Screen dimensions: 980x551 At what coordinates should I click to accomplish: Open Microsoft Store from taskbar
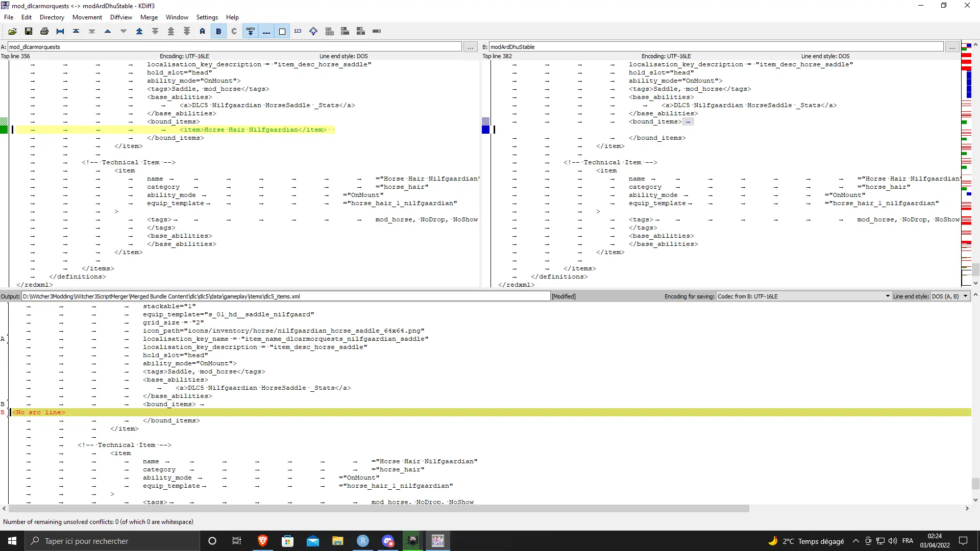(288, 541)
